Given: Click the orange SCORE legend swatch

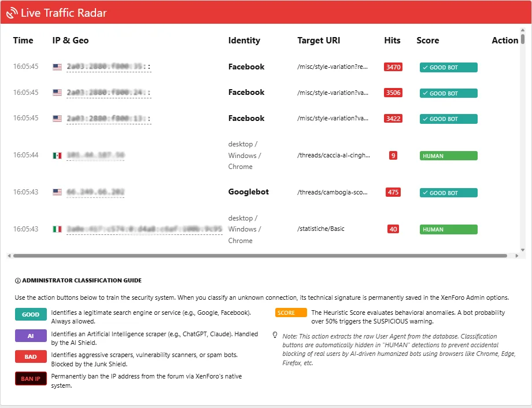Looking at the screenshot, I should point(291,313).
